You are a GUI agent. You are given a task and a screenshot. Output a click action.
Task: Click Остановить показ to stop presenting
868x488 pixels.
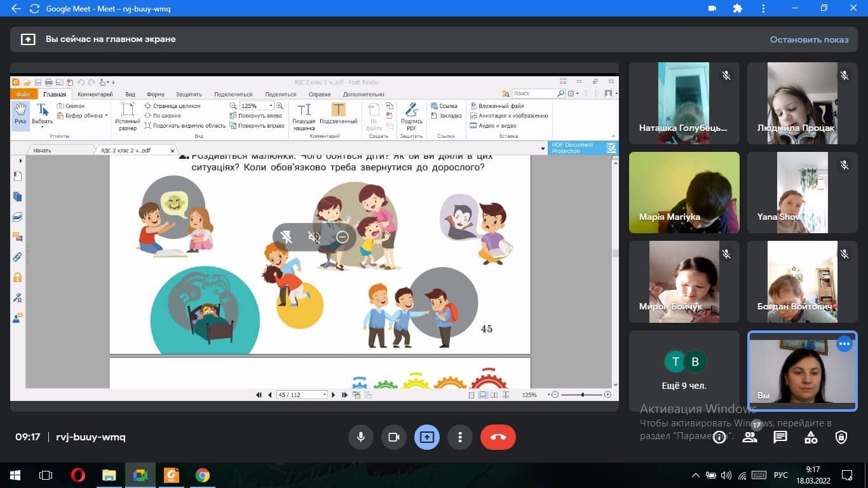coord(809,39)
